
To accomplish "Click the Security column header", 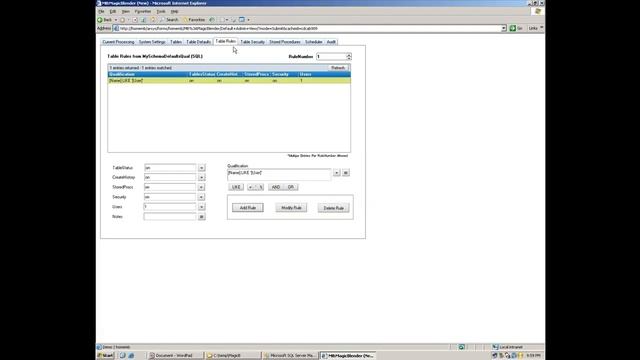I will 284,74.
